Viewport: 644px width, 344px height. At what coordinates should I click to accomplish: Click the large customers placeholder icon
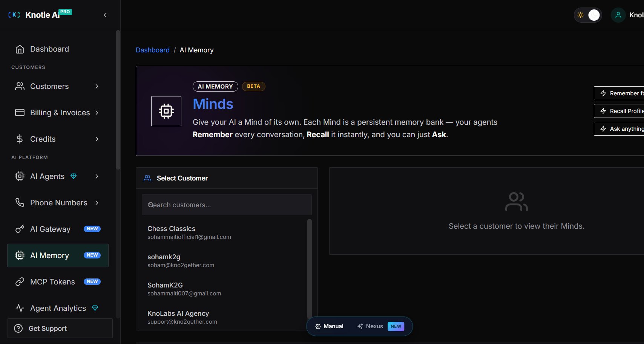(x=516, y=202)
